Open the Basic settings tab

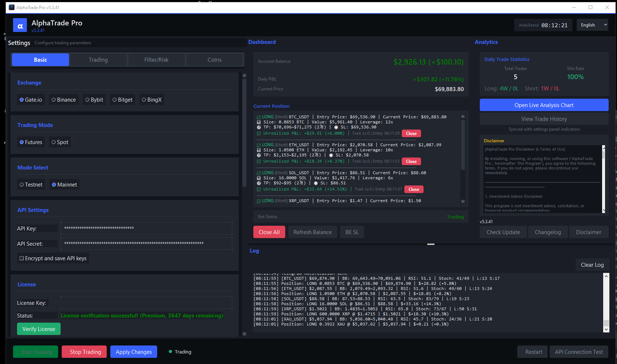(x=40, y=60)
